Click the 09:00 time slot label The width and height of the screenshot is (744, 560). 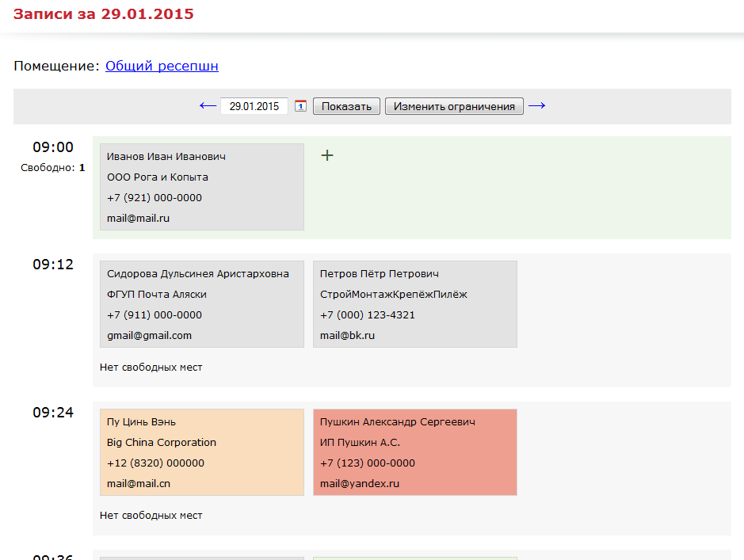coord(53,147)
